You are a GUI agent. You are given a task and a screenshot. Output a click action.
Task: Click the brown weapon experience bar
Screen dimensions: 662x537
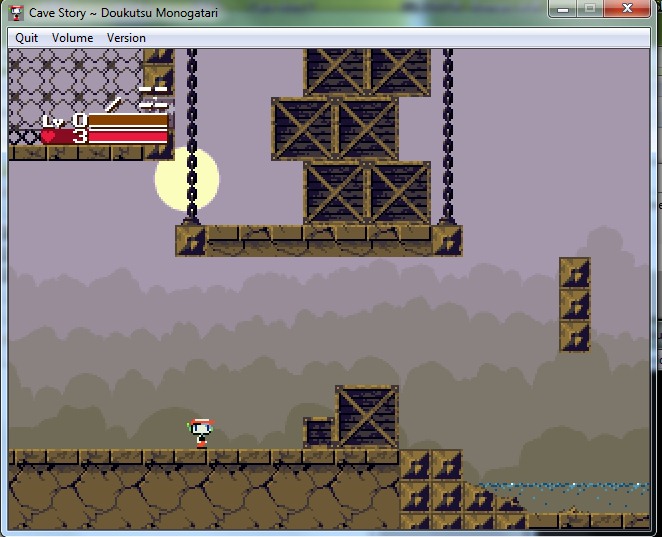pyautogui.click(x=128, y=120)
